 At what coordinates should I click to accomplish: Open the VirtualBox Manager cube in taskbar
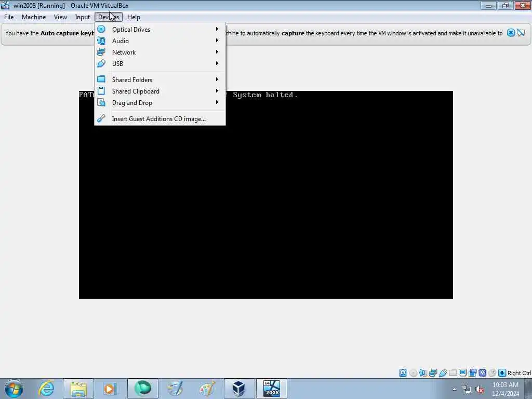tap(239, 389)
